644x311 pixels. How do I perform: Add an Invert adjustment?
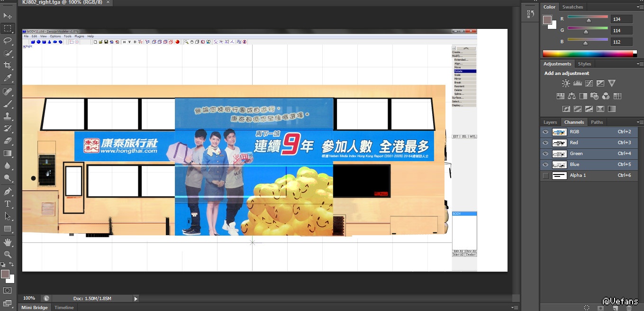tap(566, 109)
